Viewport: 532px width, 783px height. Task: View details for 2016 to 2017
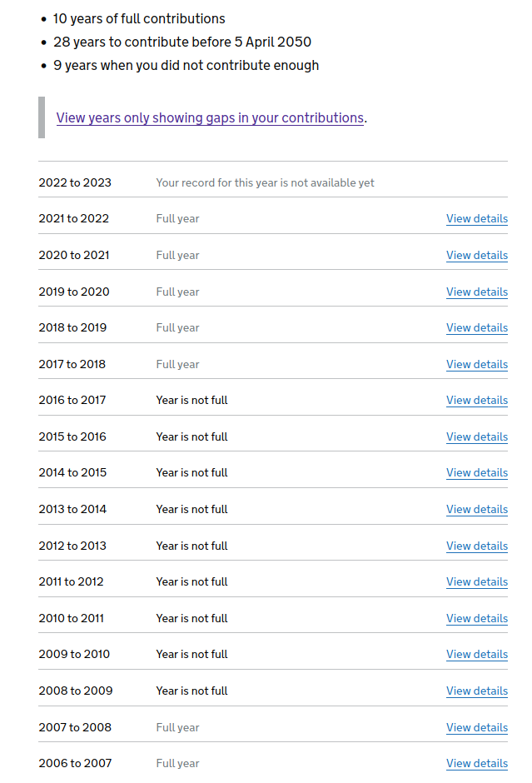476,401
